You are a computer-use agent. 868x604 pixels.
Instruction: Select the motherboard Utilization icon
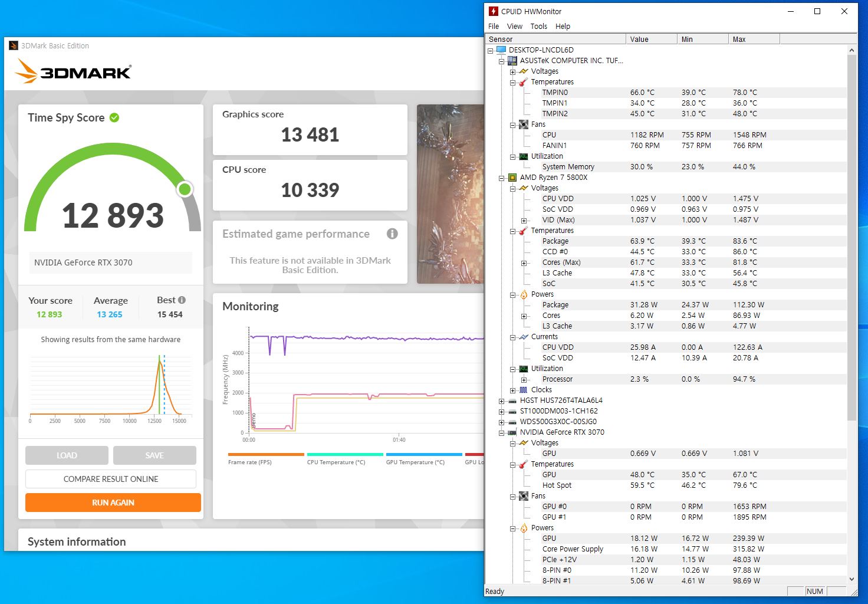click(x=524, y=156)
